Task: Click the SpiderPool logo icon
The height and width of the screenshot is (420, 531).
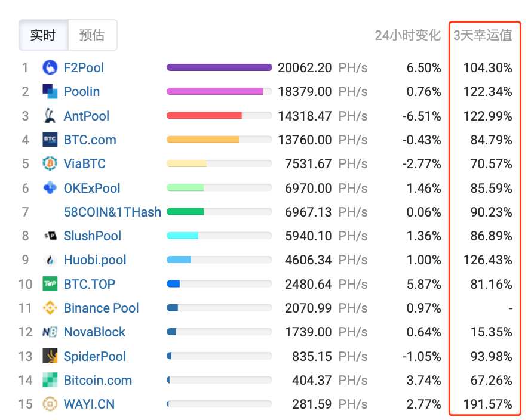Action: 50,356
